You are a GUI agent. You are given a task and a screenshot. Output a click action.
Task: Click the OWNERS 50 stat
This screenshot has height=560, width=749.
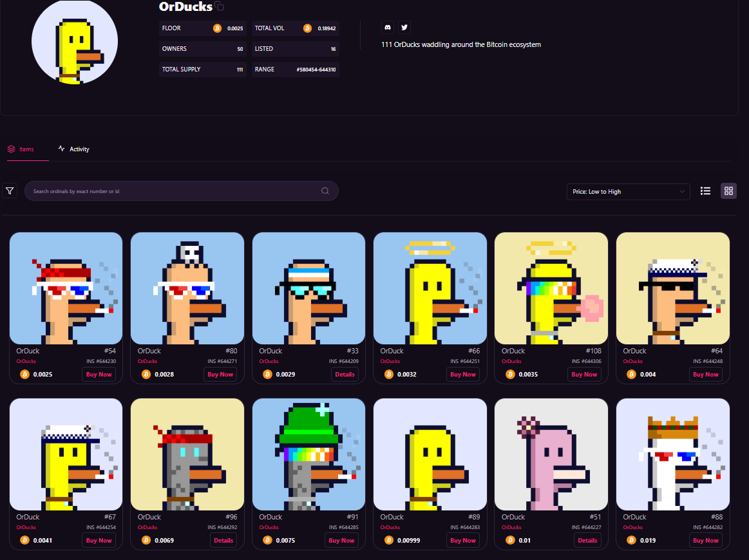tap(202, 49)
